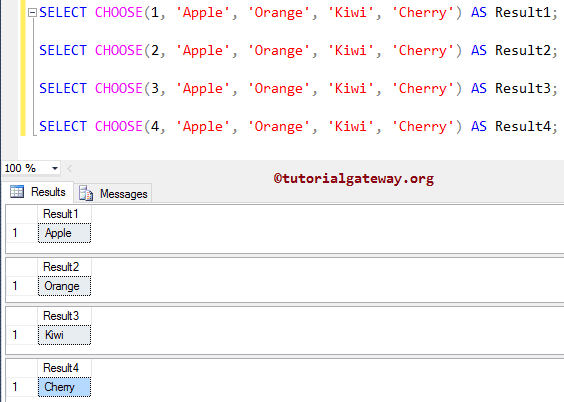Select the Kiwi result cell
This screenshot has width=564, height=402.
[x=64, y=335]
